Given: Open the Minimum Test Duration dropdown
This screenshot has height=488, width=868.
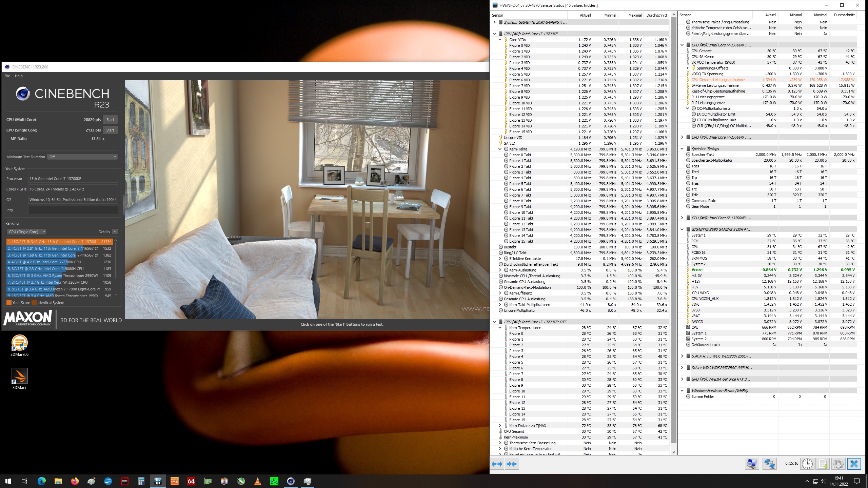Looking at the screenshot, I should pyautogui.click(x=82, y=157).
